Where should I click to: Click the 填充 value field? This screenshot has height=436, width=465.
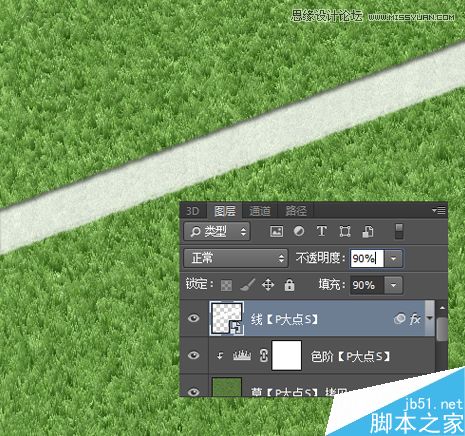coord(367,285)
